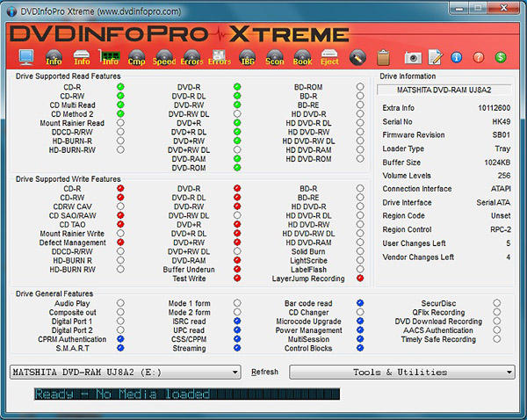Expand the Tools & Utilities dropdown
The image size is (527, 420).
pos(402,373)
